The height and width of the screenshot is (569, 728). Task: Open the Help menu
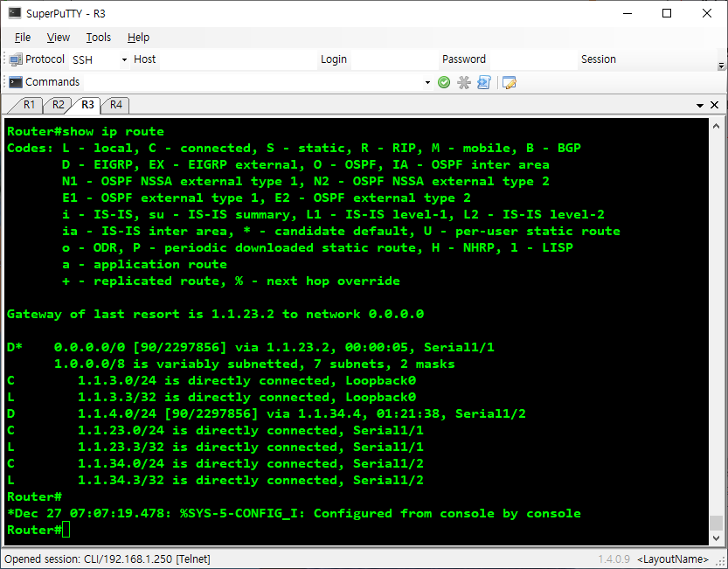138,38
